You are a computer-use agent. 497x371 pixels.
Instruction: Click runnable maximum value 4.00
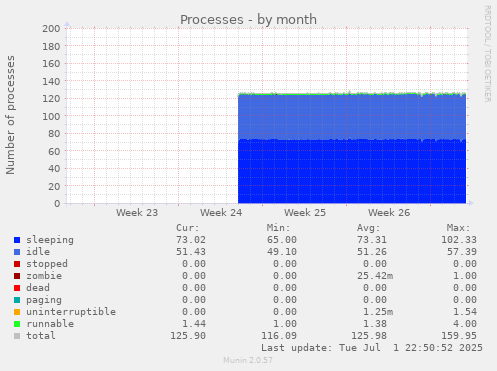coord(465,324)
